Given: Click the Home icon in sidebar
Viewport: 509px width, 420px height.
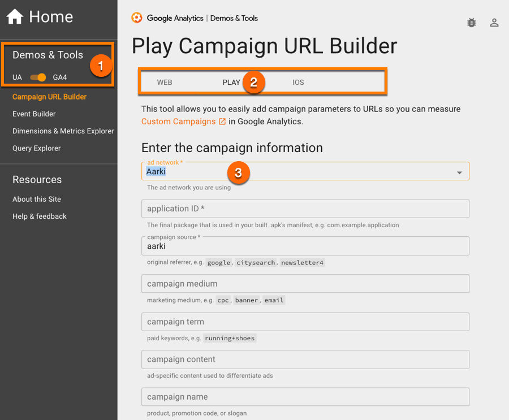Looking at the screenshot, I should pyautogui.click(x=15, y=16).
